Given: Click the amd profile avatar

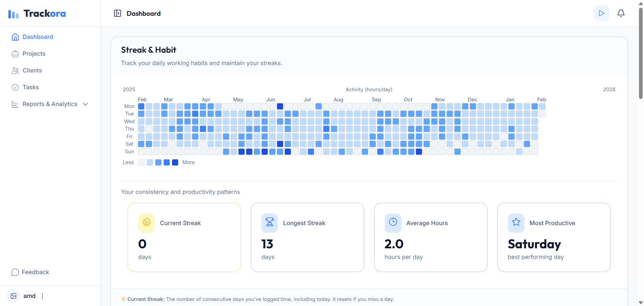Looking at the screenshot, I should tap(13, 296).
